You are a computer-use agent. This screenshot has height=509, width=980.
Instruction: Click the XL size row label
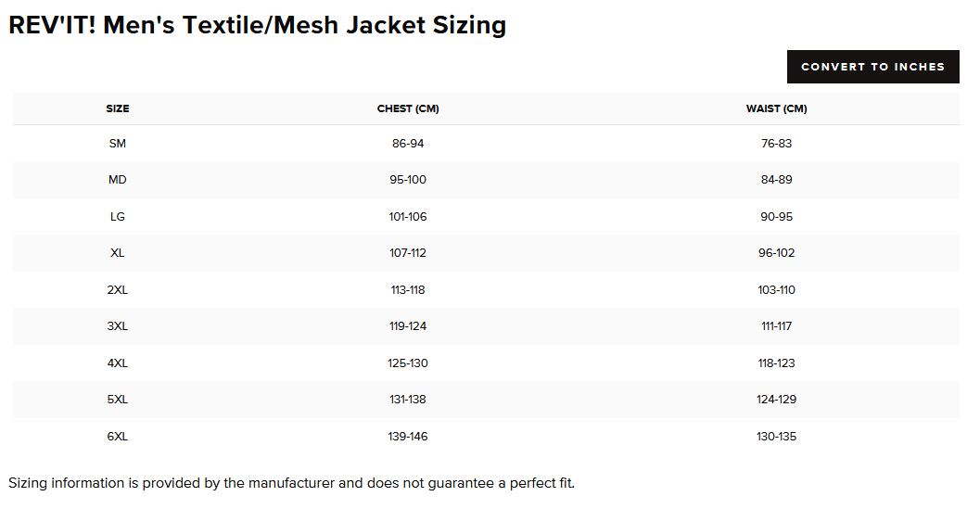pos(118,252)
